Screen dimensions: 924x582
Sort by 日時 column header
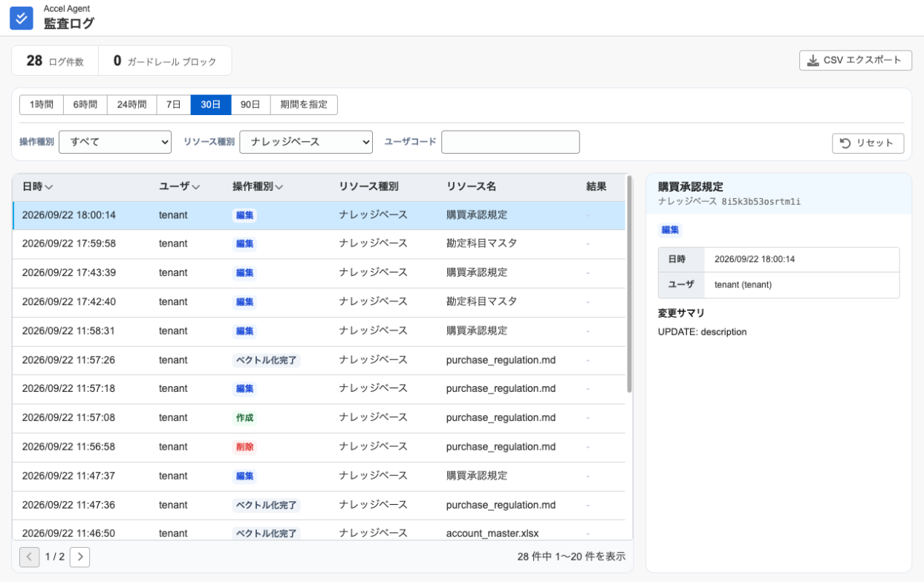click(x=37, y=186)
